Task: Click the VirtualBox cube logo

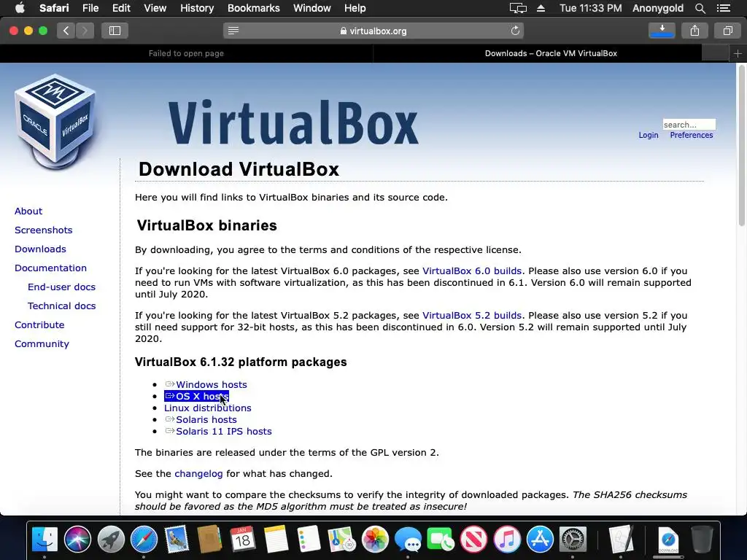Action: [55, 122]
